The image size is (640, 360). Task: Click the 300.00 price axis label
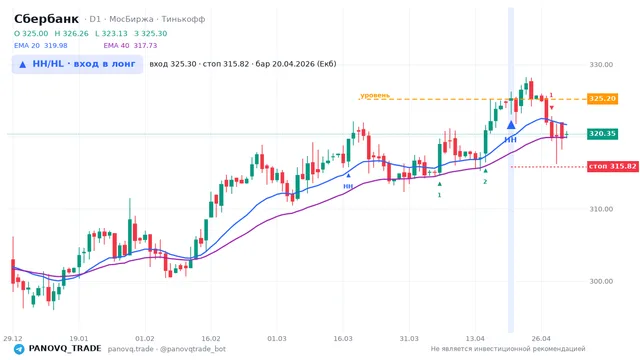(x=601, y=281)
